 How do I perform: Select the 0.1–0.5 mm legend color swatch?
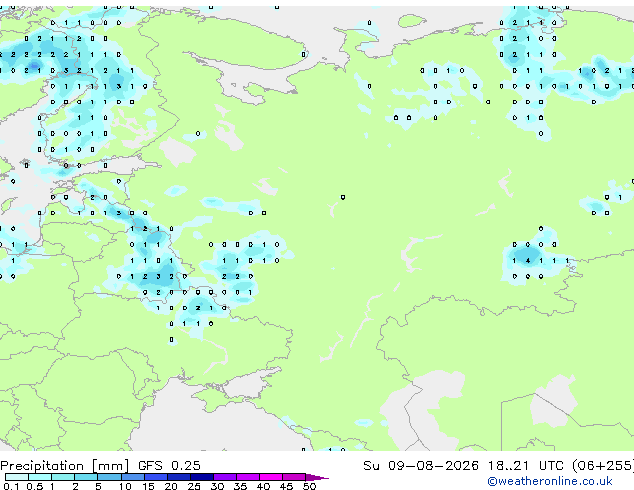coord(17,477)
